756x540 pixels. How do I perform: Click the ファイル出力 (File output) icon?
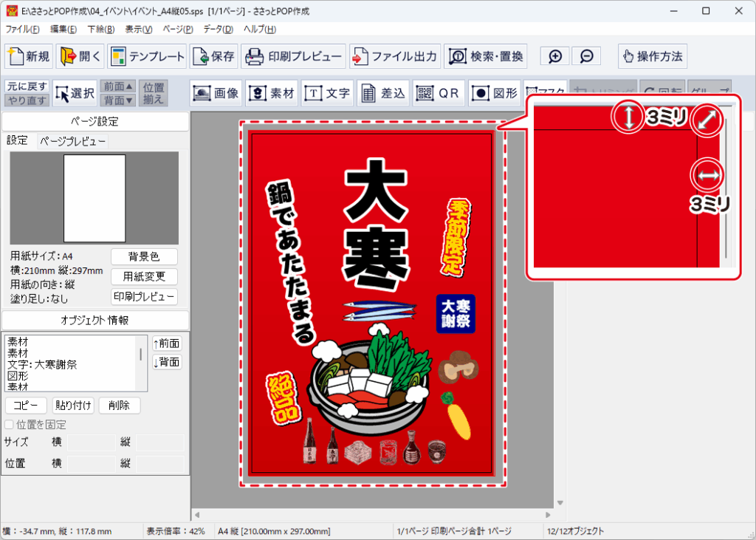[x=395, y=56]
